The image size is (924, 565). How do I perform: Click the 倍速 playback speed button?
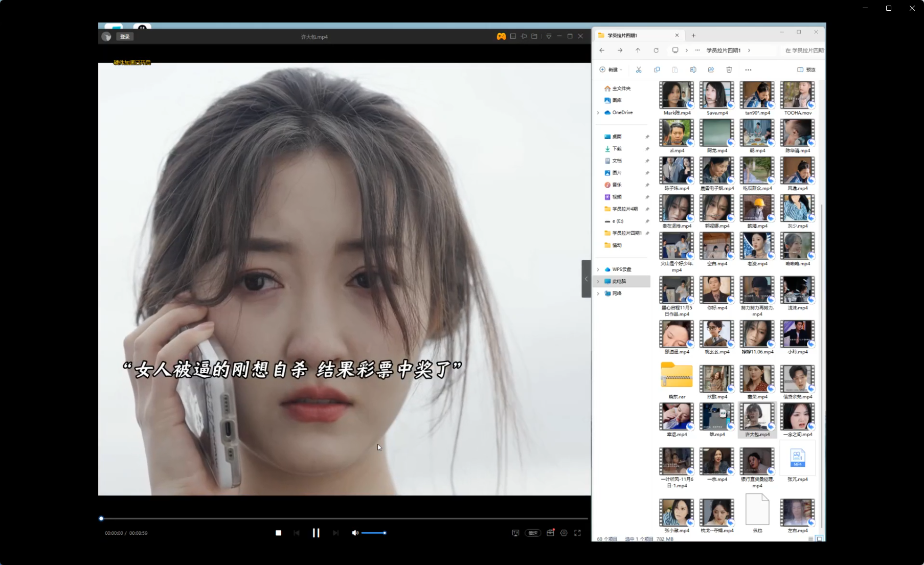(533, 533)
